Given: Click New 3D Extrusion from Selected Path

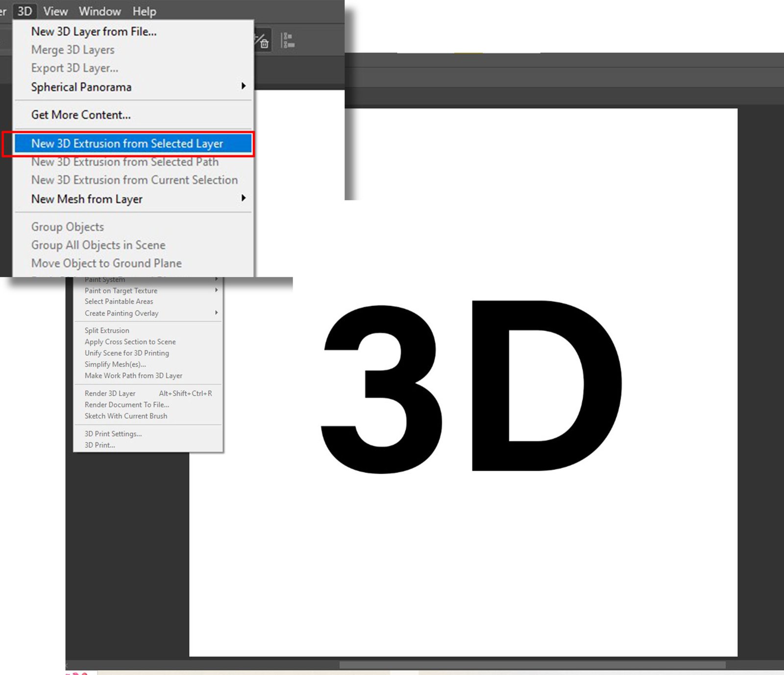Looking at the screenshot, I should click(x=133, y=162).
